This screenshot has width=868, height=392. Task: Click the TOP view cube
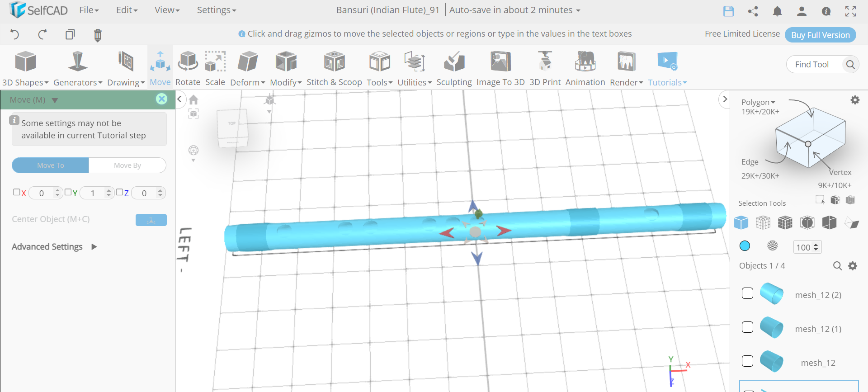(x=232, y=123)
